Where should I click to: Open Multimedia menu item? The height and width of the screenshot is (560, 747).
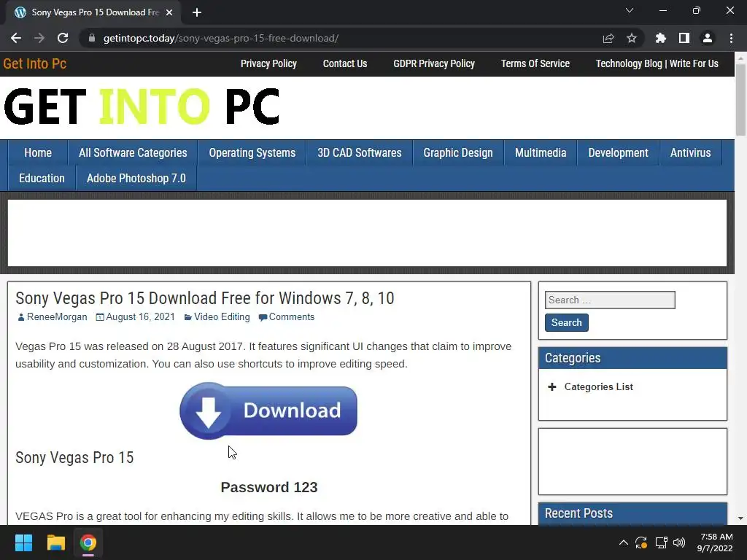tap(541, 153)
